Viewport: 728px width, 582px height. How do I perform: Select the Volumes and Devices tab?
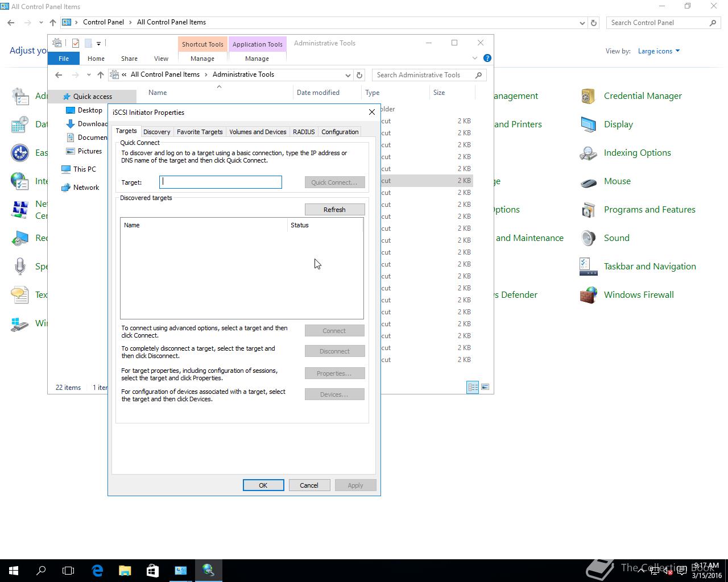[x=258, y=132]
